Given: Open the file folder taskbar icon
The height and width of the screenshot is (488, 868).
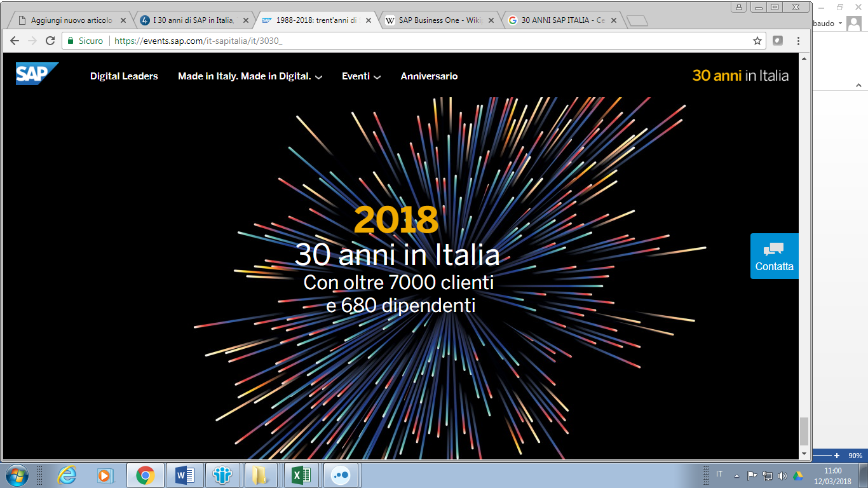Looking at the screenshot, I should [261, 475].
